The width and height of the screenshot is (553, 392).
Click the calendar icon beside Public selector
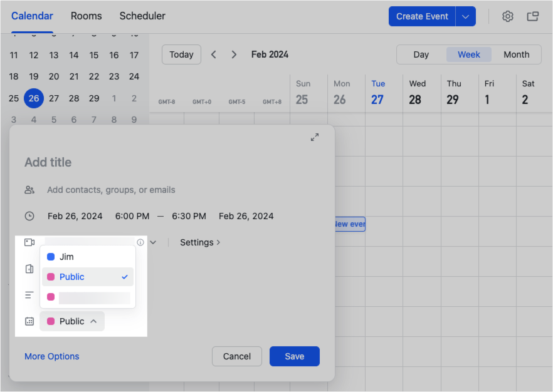coord(29,321)
